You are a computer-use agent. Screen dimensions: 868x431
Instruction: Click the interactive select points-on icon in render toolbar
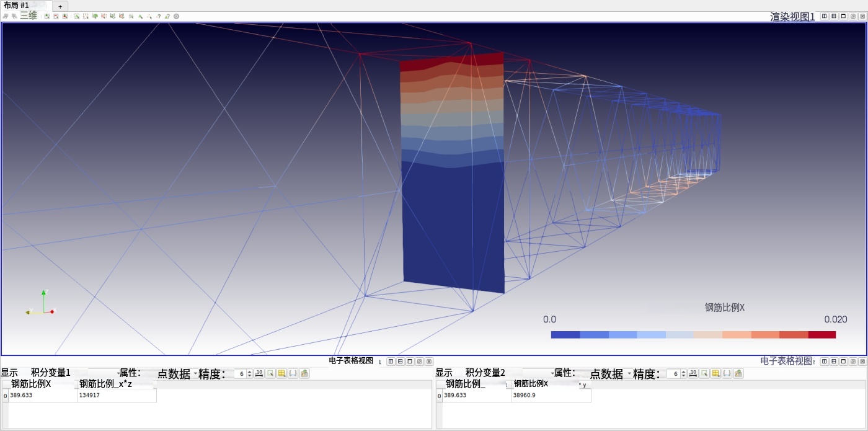point(149,16)
